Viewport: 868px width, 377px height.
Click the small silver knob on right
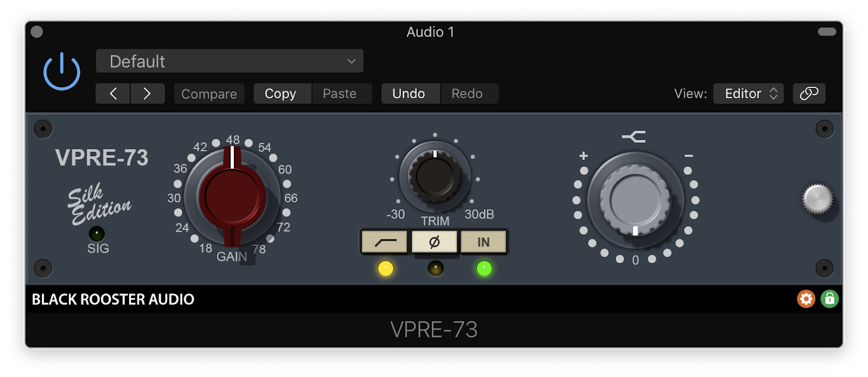[818, 199]
